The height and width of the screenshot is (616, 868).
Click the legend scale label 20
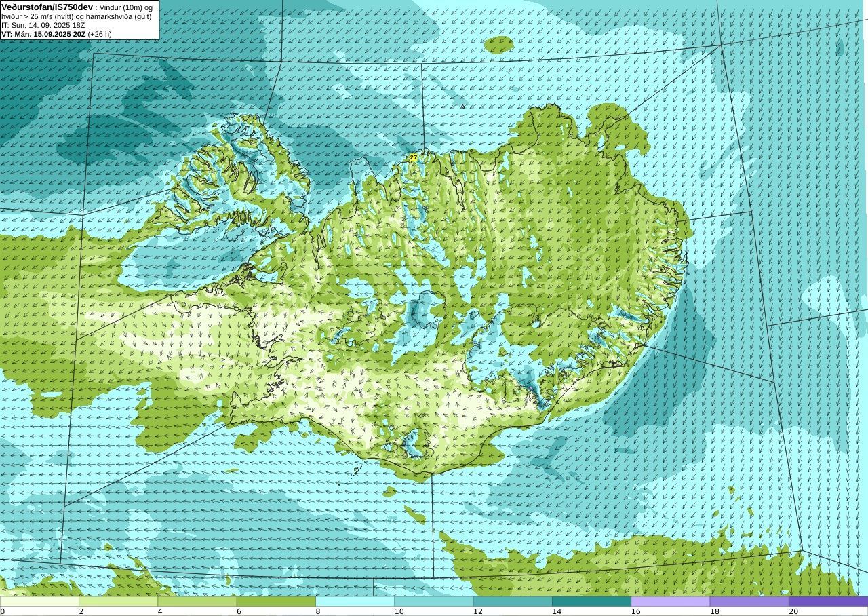793,611
